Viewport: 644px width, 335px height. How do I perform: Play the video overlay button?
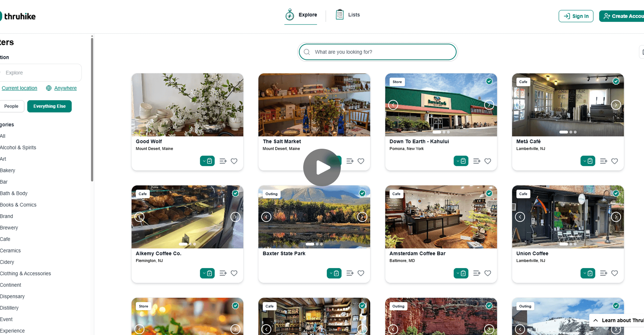pos(322,167)
